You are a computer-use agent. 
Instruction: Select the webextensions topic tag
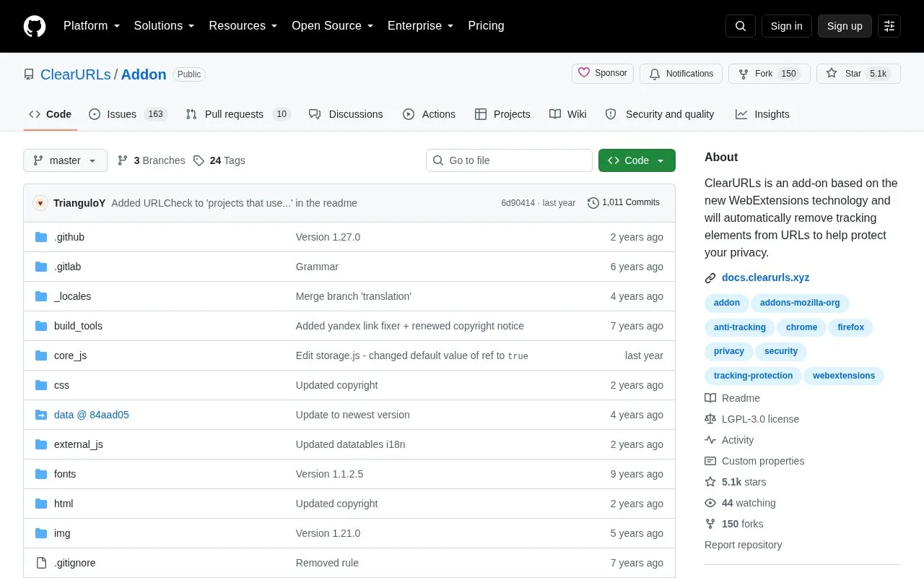pos(844,376)
